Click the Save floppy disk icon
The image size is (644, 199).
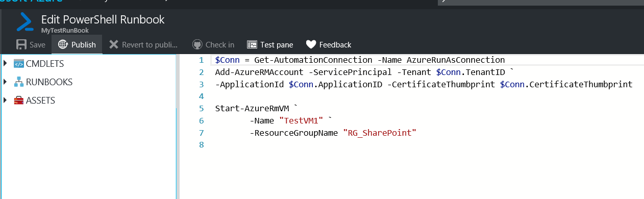(x=21, y=44)
